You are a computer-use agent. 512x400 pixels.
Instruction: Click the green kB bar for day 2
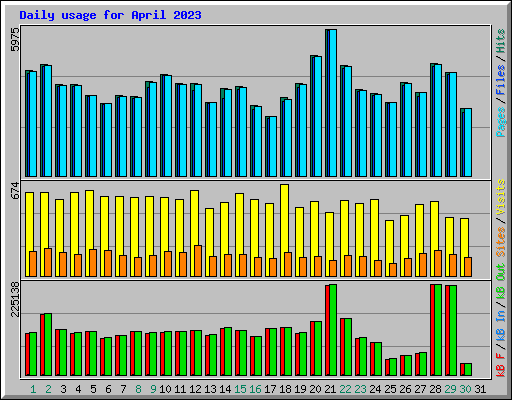pos(48,345)
